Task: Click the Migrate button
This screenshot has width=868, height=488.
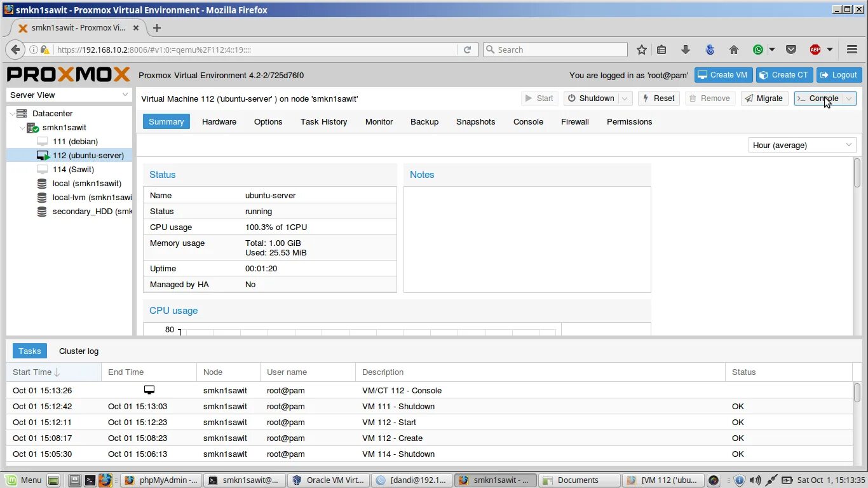Action: point(764,98)
